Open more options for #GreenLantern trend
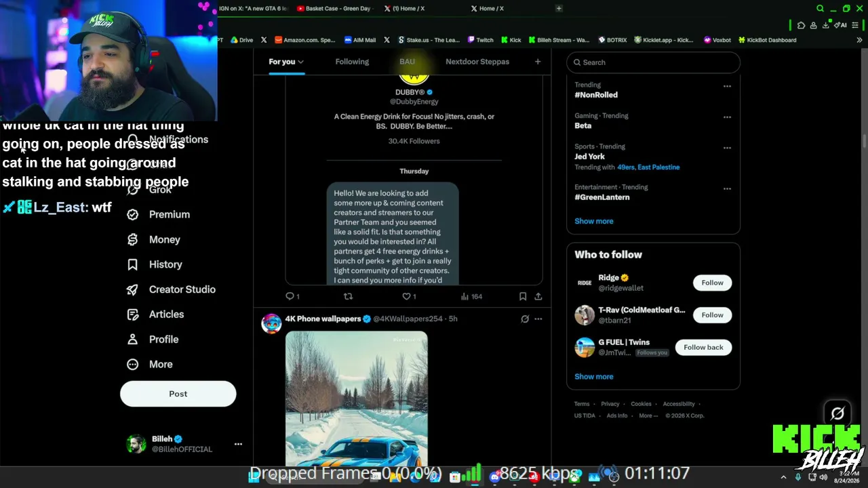 point(727,188)
